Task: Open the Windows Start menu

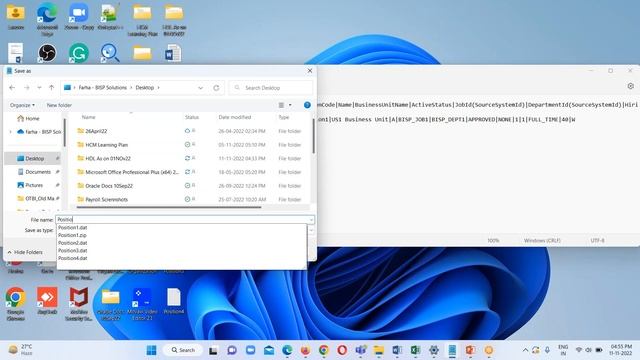Action: pos(151,350)
